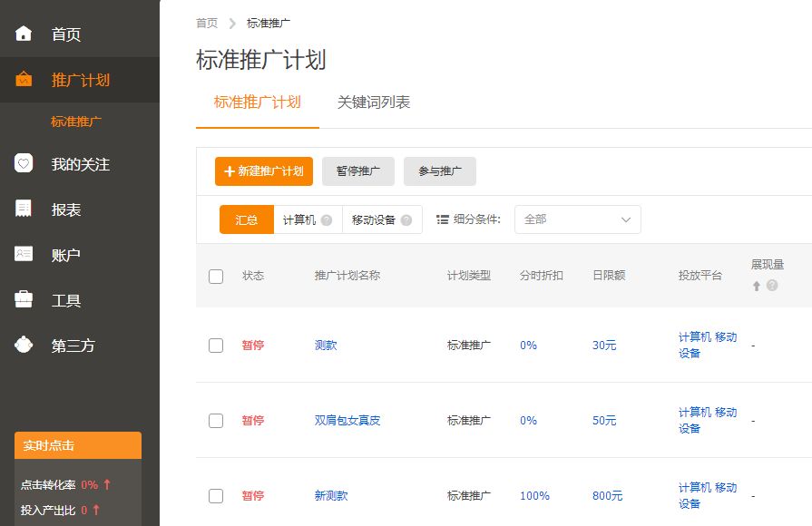This screenshot has height=526, width=812.
Task: Open the 工具 tools icon in sidebar
Action: tap(25, 298)
